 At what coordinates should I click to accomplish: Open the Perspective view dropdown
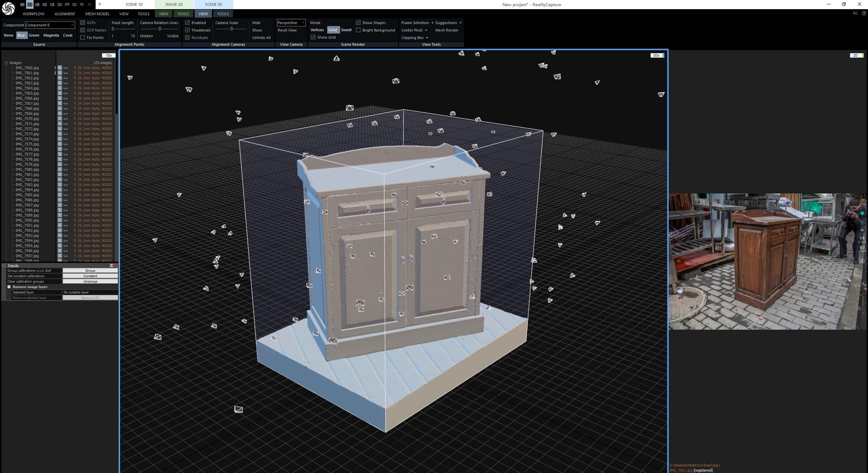point(302,23)
